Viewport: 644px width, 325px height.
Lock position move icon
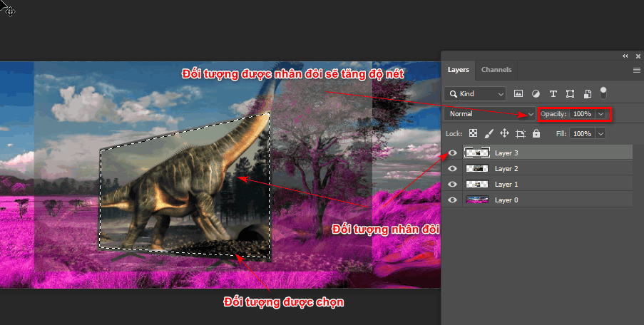(504, 133)
